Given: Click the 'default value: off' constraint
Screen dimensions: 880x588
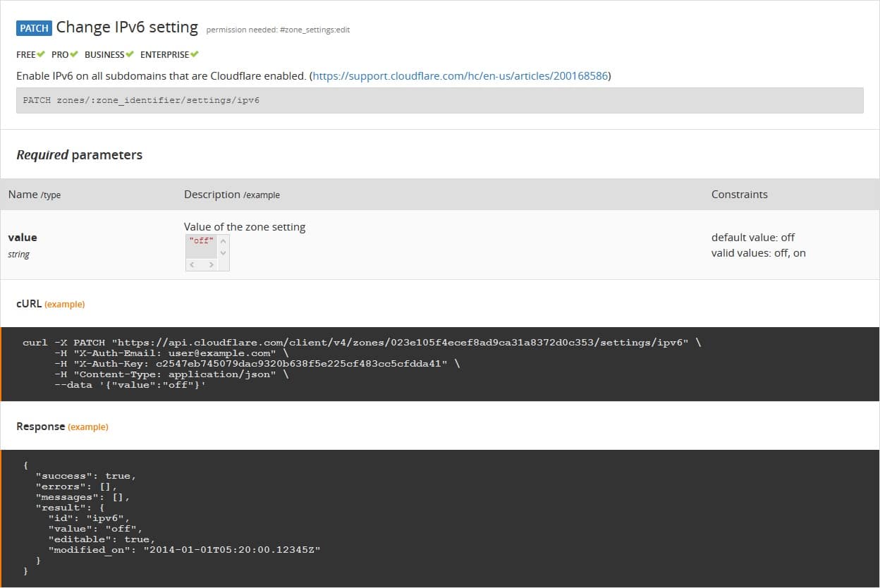Looking at the screenshot, I should coord(753,238).
